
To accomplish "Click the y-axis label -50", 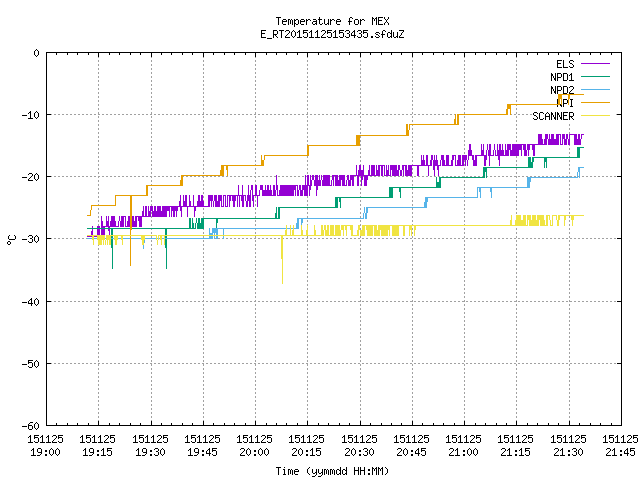I will point(31,364).
